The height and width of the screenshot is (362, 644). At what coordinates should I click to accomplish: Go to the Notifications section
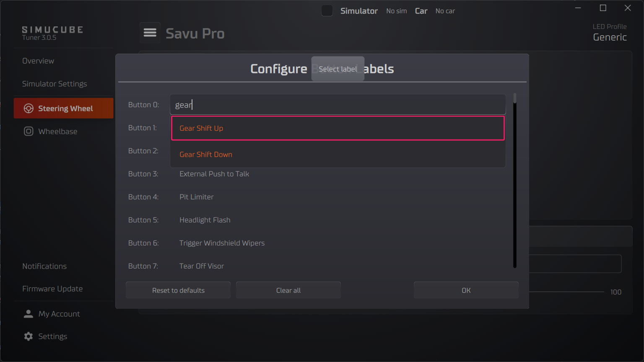pyautogui.click(x=44, y=266)
